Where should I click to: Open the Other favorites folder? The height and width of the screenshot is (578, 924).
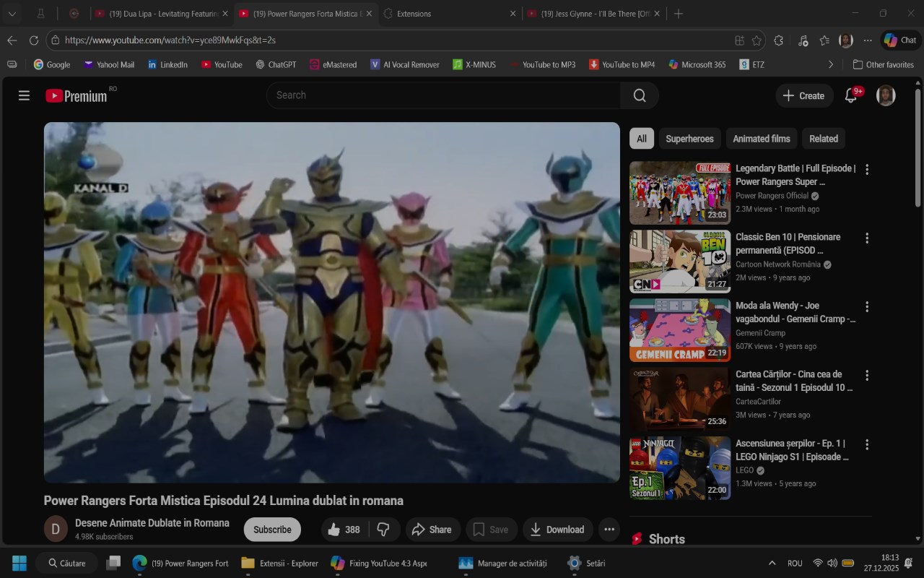pyautogui.click(x=883, y=64)
